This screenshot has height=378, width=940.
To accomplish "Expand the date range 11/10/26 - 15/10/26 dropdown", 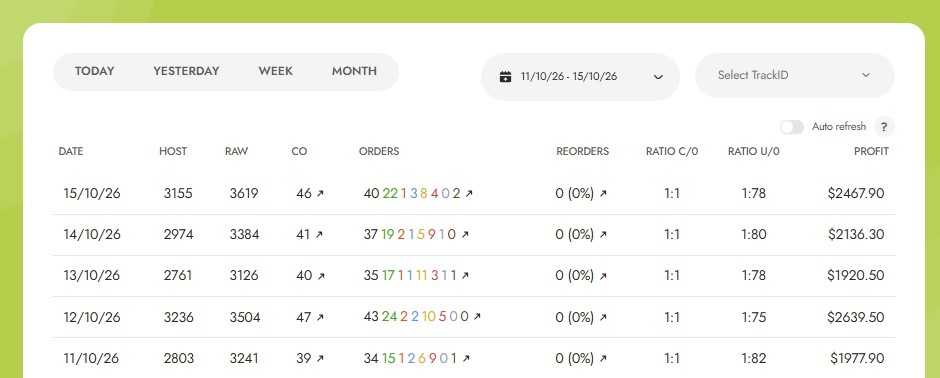I will pyautogui.click(x=580, y=77).
